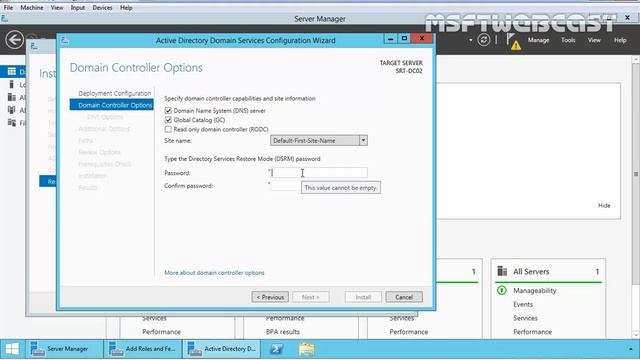This screenshot has width=640, height=360.
Task: Expand the dropdown arrow beside refresh icon
Action: click(x=471, y=40)
